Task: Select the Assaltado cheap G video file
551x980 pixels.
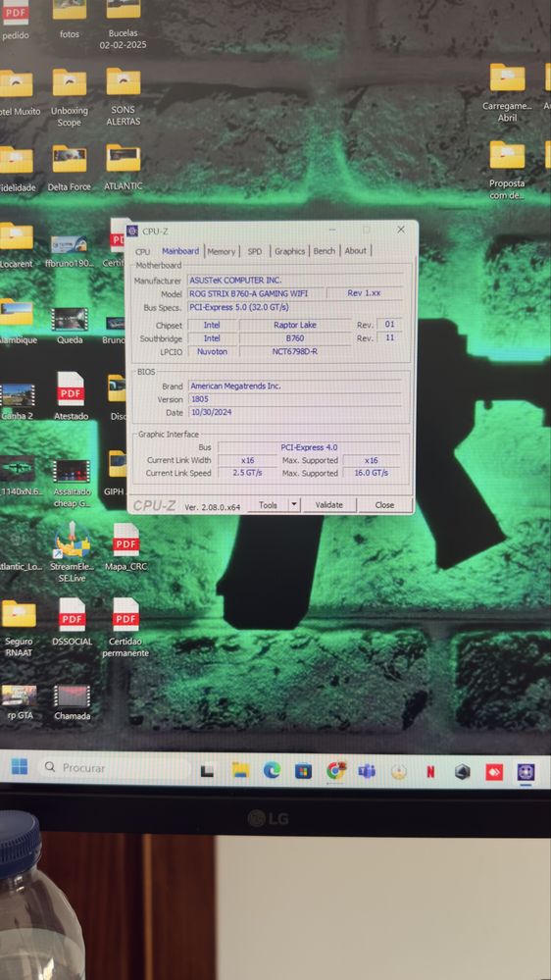Action: [72, 483]
